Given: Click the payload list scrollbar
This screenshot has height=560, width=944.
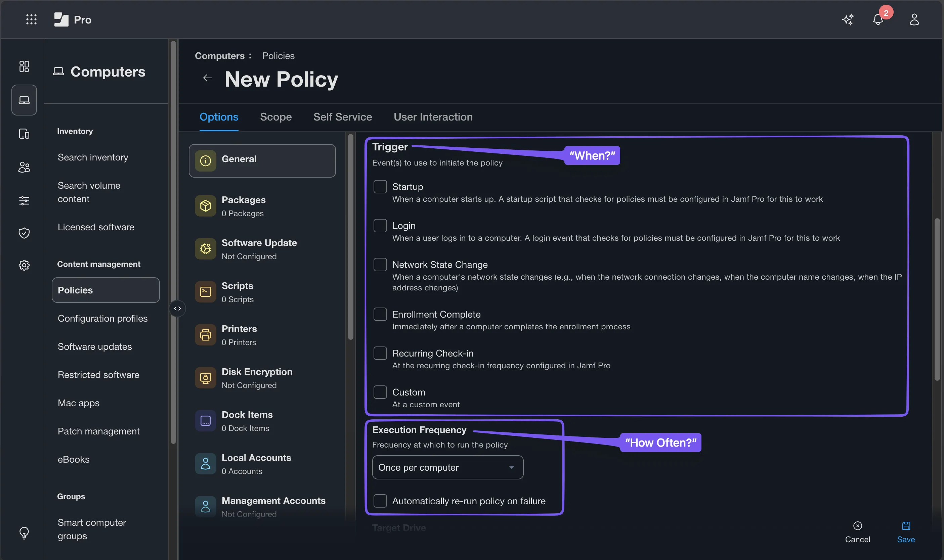Looking at the screenshot, I should click(350, 237).
